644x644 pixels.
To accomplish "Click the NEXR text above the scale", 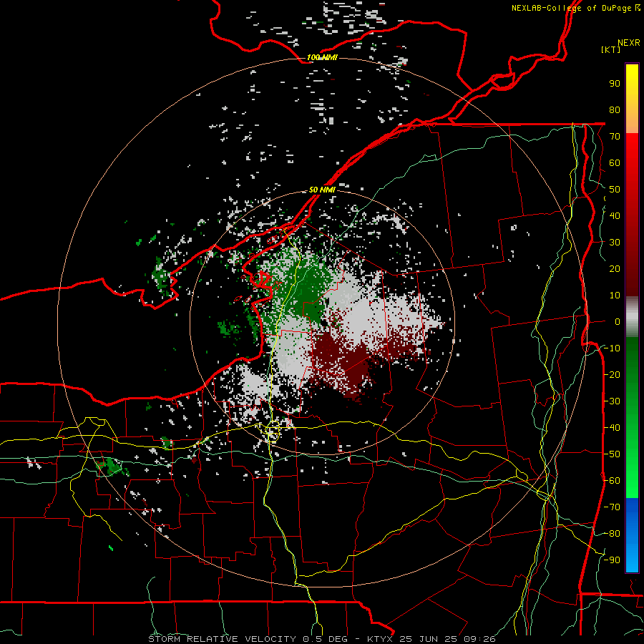I will pos(628,43).
